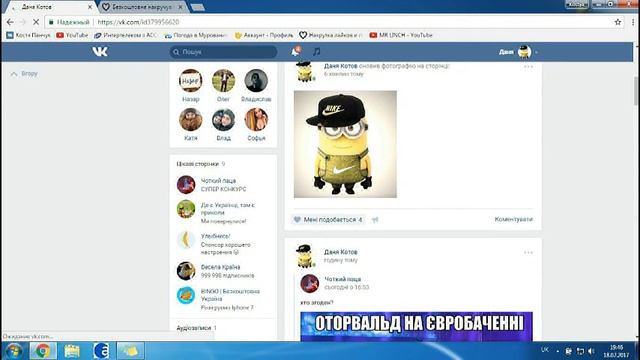This screenshot has height=360, width=640.
Task: Click into the VK search field
Action: (223, 52)
